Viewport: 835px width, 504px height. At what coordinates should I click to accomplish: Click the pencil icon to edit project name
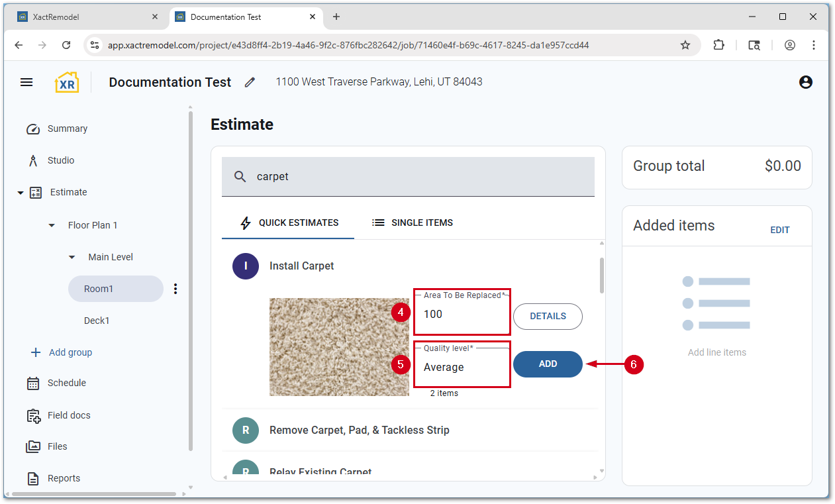click(x=250, y=82)
